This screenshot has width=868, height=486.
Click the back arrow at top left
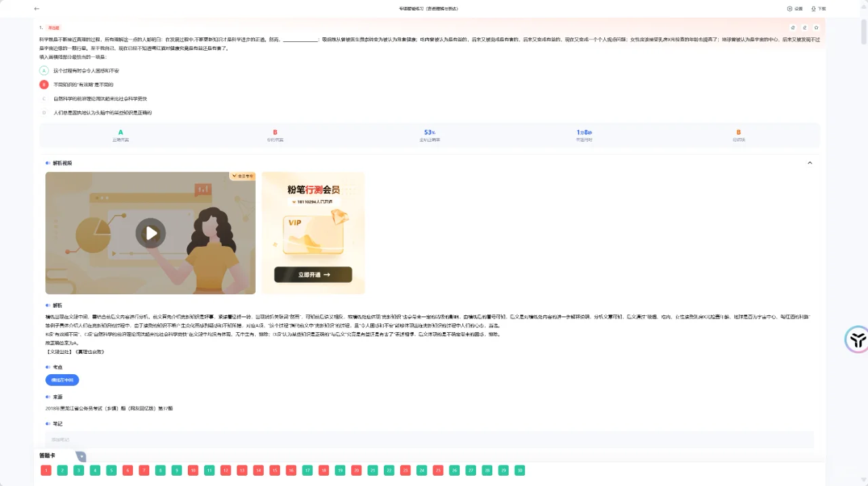point(37,9)
